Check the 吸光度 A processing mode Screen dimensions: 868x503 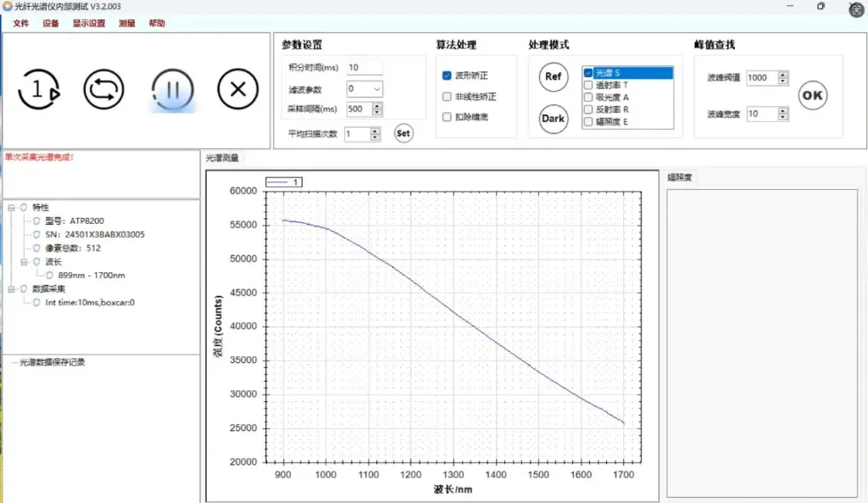(x=588, y=98)
